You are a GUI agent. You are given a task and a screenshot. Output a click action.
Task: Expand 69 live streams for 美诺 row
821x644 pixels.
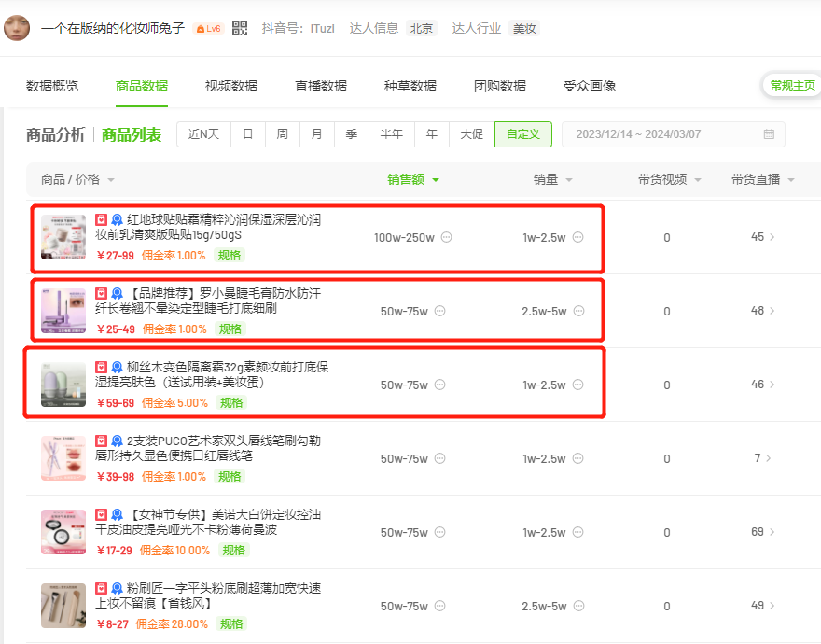(762, 532)
